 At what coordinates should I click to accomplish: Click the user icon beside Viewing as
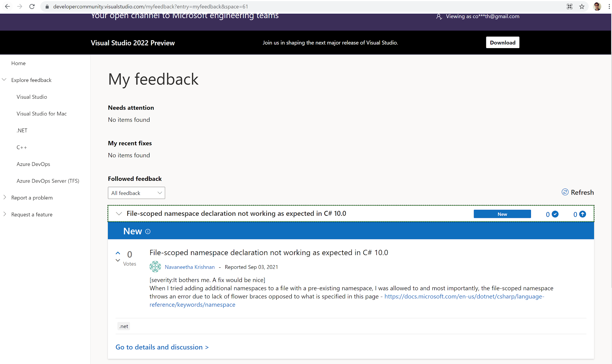coord(439,17)
